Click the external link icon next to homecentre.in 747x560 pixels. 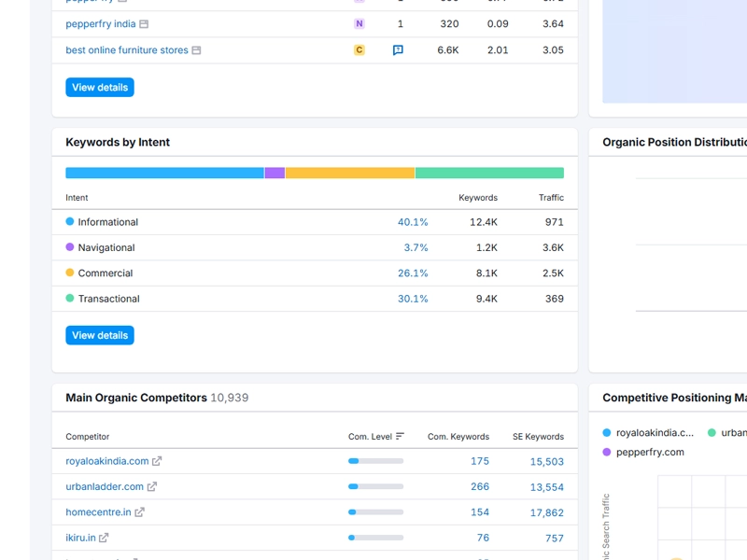(x=142, y=511)
